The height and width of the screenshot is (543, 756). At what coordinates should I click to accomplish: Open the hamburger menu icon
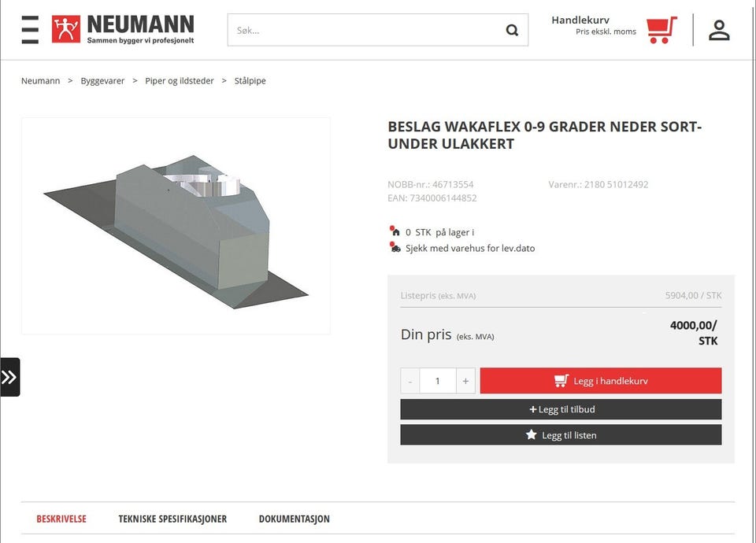tap(30, 30)
